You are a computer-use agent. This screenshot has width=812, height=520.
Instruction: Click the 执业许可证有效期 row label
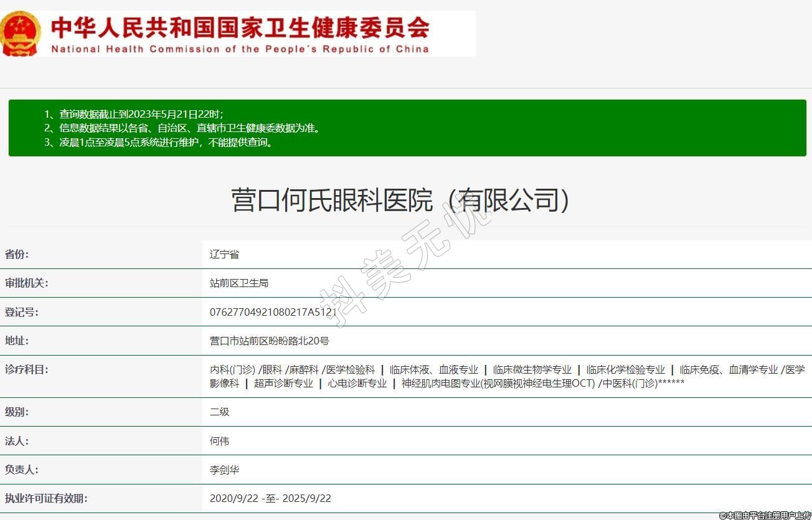pos(46,498)
